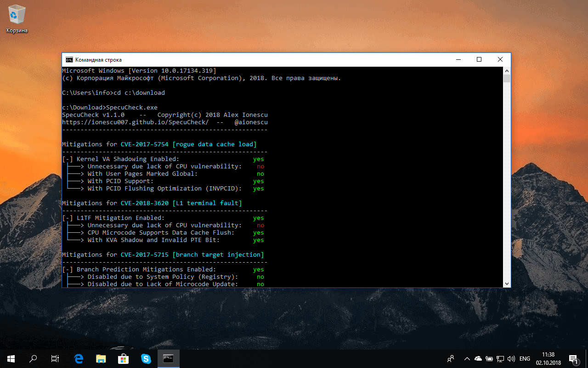Show hidden tray icons chevron
Screen dimensions: 588x368
pos(467,359)
